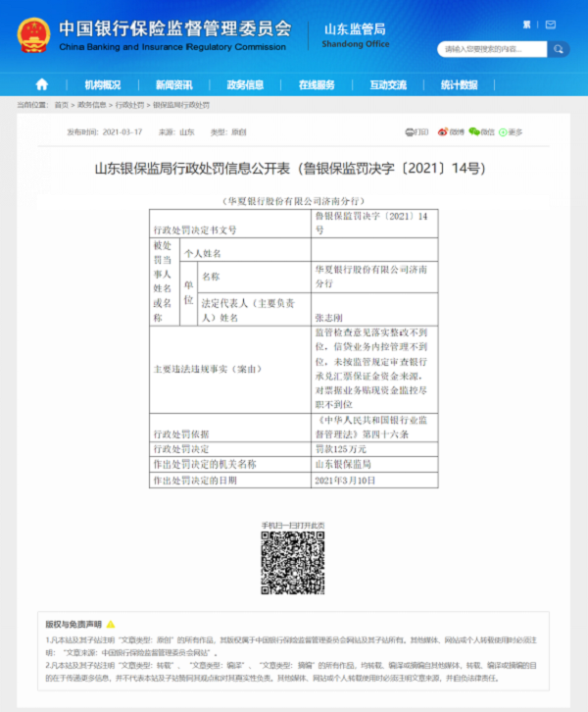The width and height of the screenshot is (588, 712).
Task: Click the 作出处罚决定的机关名称 cell
Action: [x=230, y=464]
